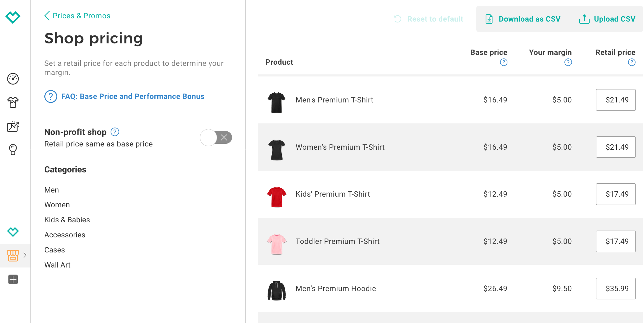
Task: Select the Accessories category
Action: point(65,235)
